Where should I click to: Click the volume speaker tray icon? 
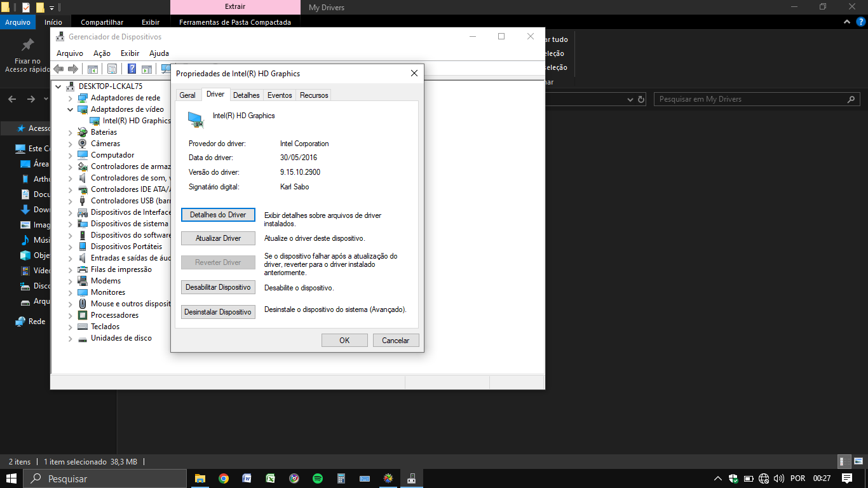(x=779, y=478)
